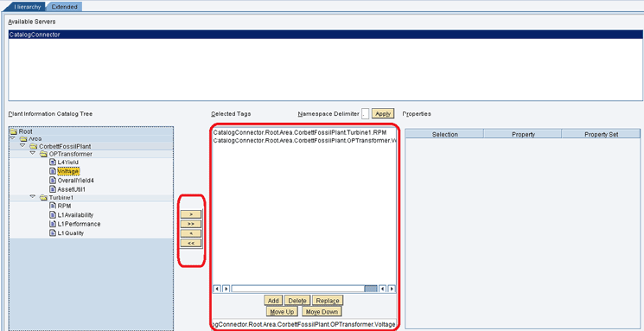The image size is (644, 331).
Task: Add selected tag with single arrow button
Action: [191, 214]
